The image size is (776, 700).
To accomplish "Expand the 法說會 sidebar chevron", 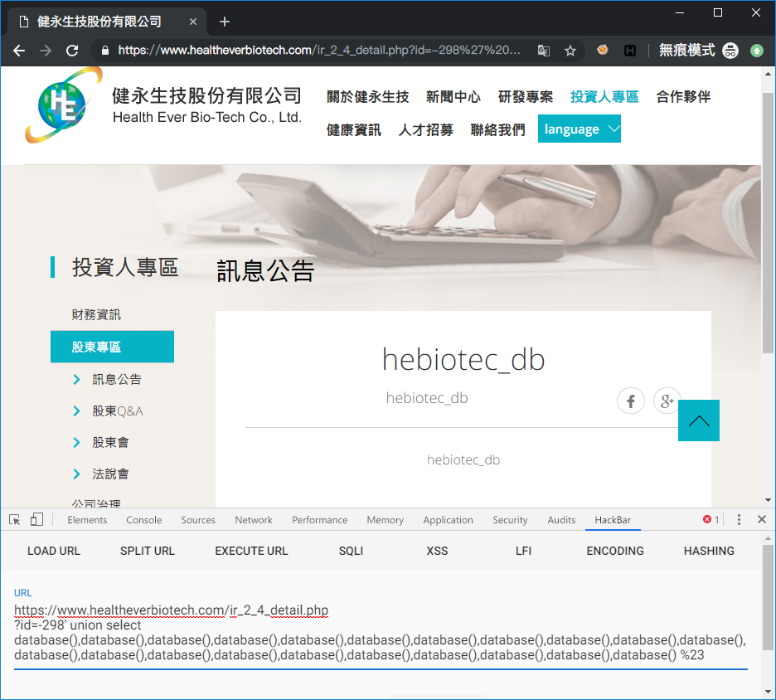I will [76, 474].
